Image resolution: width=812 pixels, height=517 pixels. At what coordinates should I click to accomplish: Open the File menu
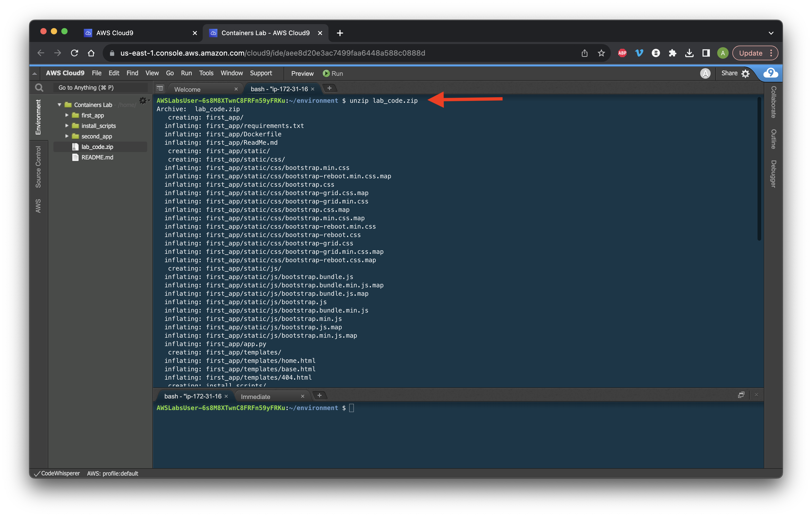[x=96, y=73]
